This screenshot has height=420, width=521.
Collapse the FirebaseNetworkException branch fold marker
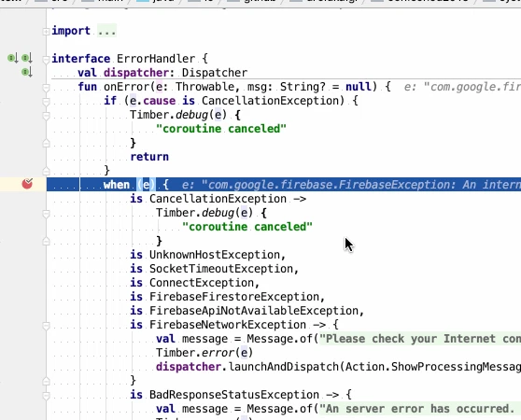click(x=46, y=326)
